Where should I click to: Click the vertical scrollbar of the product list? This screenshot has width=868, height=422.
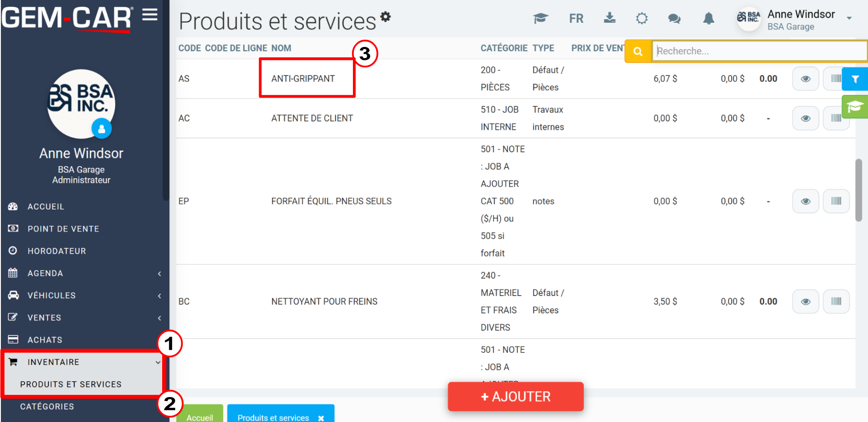pyautogui.click(x=858, y=190)
